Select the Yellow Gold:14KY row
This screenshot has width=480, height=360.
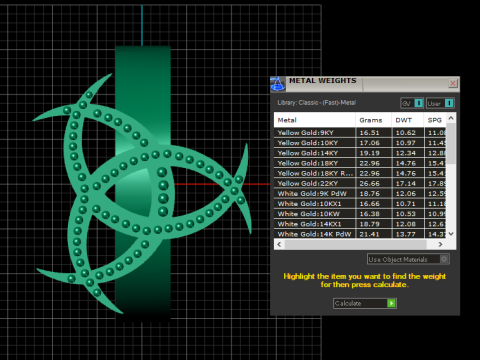(x=360, y=153)
